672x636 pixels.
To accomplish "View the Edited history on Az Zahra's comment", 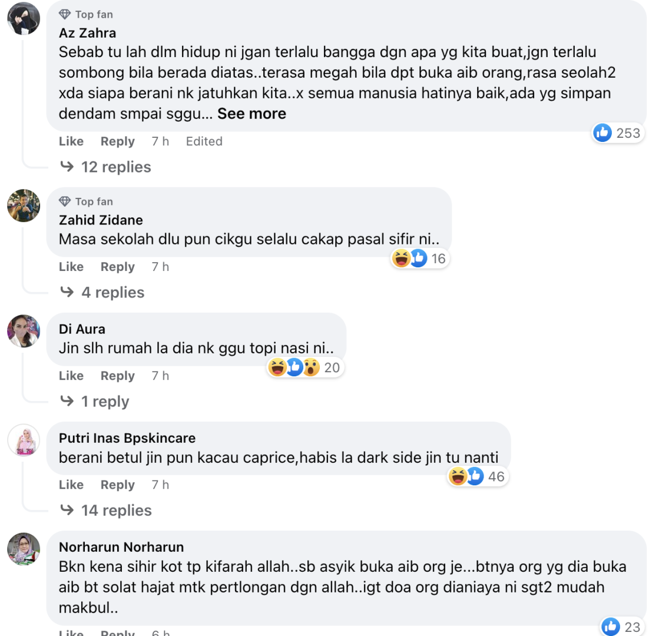I will (204, 141).
